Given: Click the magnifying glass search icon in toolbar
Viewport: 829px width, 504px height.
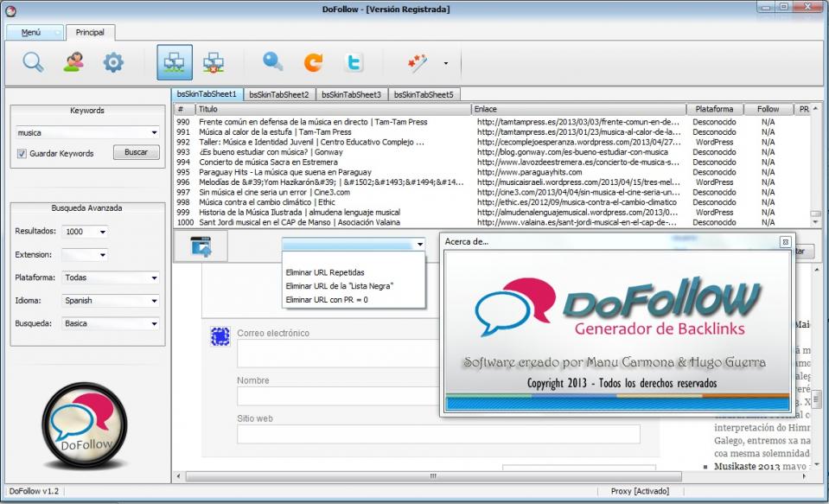Looking at the screenshot, I should coord(33,62).
